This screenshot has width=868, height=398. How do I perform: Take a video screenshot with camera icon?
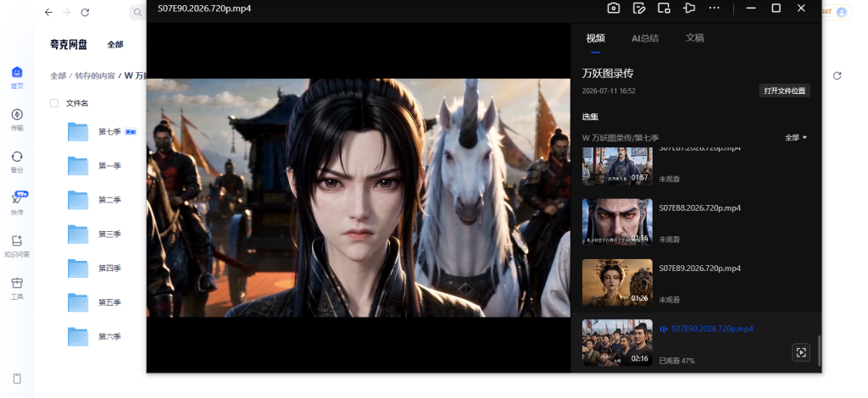[x=614, y=8]
